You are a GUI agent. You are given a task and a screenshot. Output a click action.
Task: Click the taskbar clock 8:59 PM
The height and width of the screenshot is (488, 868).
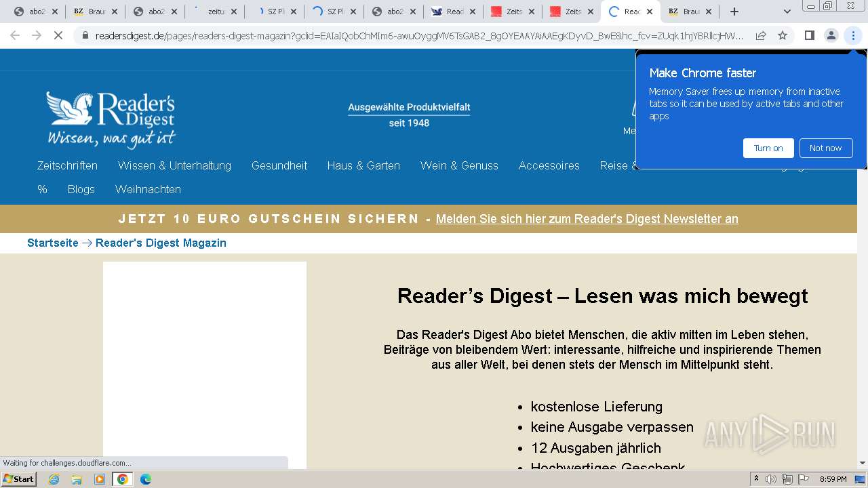pyautogui.click(x=833, y=479)
